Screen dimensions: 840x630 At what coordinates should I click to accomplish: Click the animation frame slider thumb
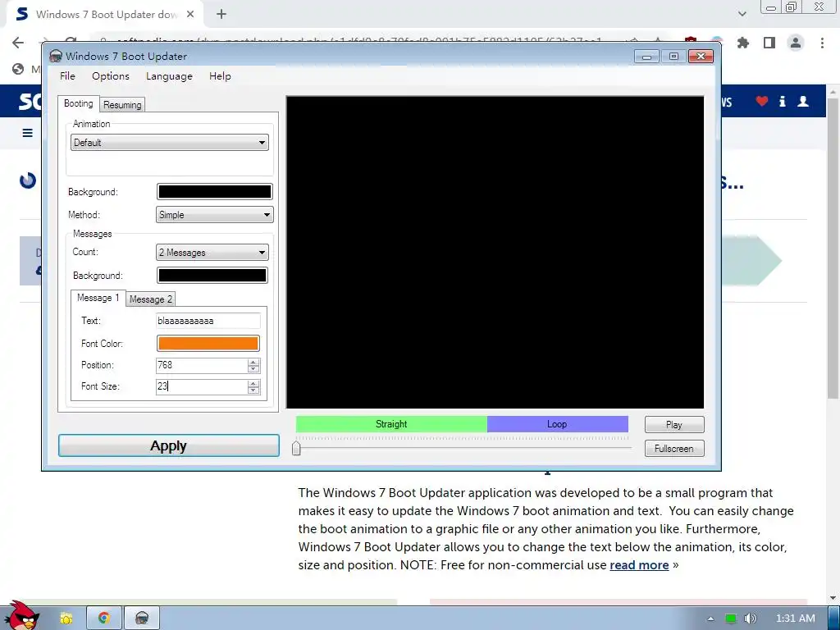click(296, 448)
